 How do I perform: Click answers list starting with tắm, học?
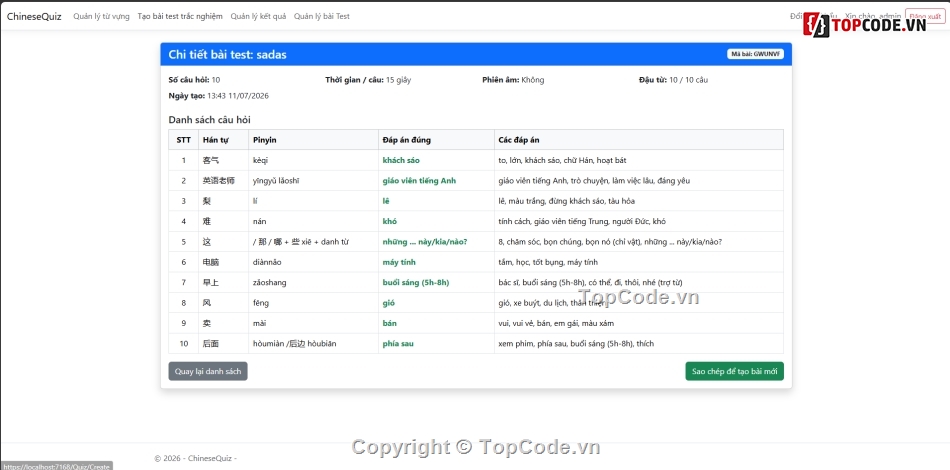[x=548, y=262]
